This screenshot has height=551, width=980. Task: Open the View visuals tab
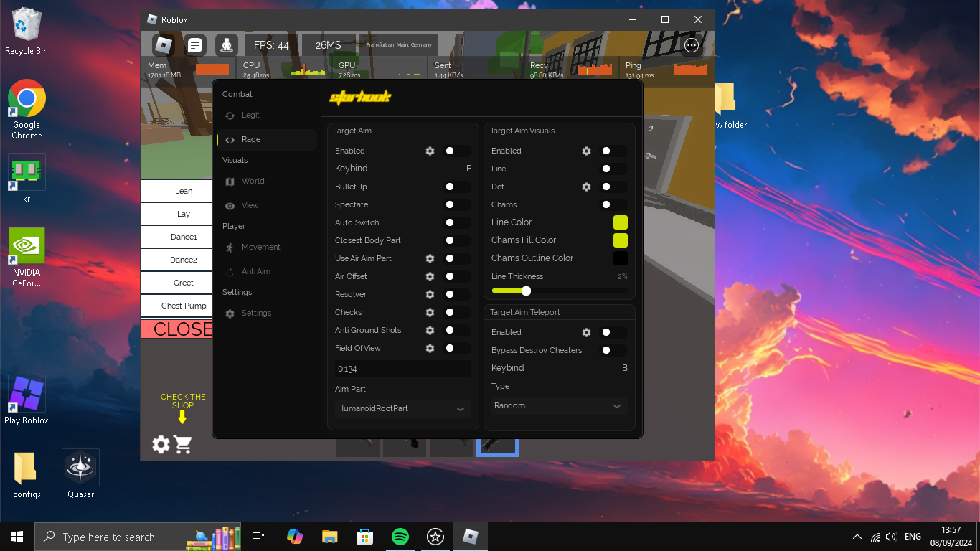coord(266,205)
